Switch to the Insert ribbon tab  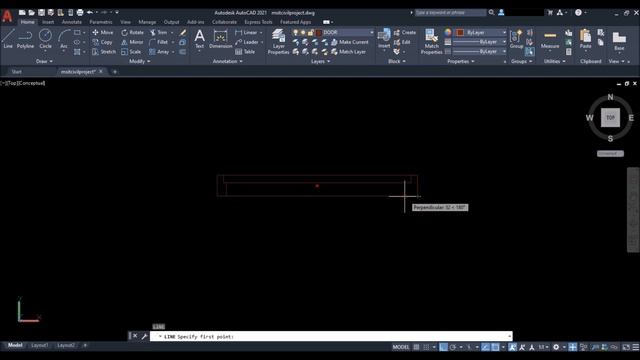tap(48, 22)
